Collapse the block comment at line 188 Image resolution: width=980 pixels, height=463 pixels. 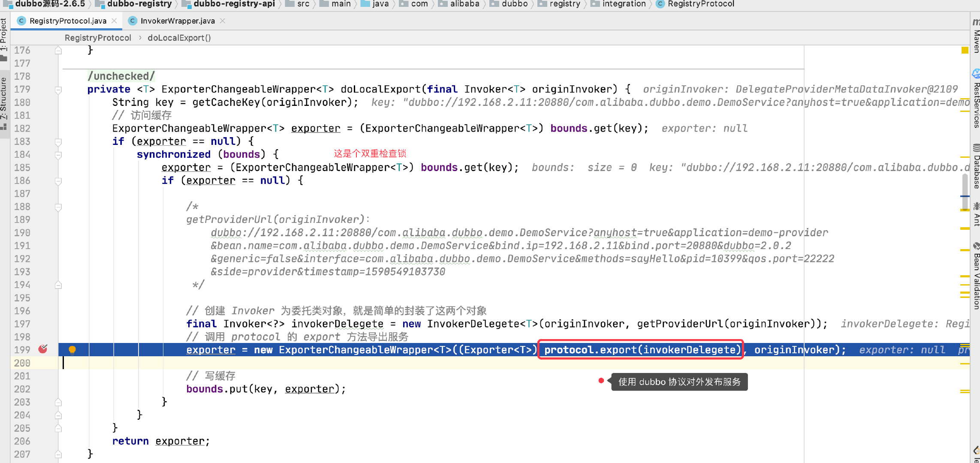coord(58,207)
